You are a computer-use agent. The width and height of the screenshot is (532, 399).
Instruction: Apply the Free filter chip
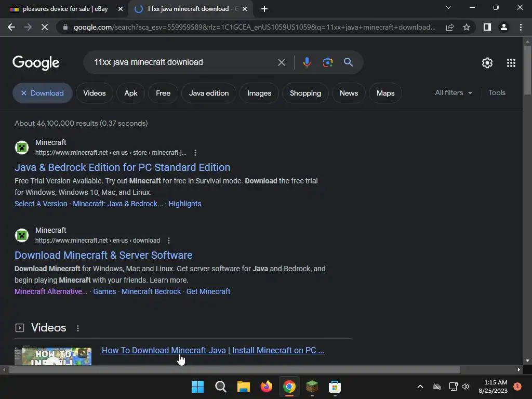(163, 93)
